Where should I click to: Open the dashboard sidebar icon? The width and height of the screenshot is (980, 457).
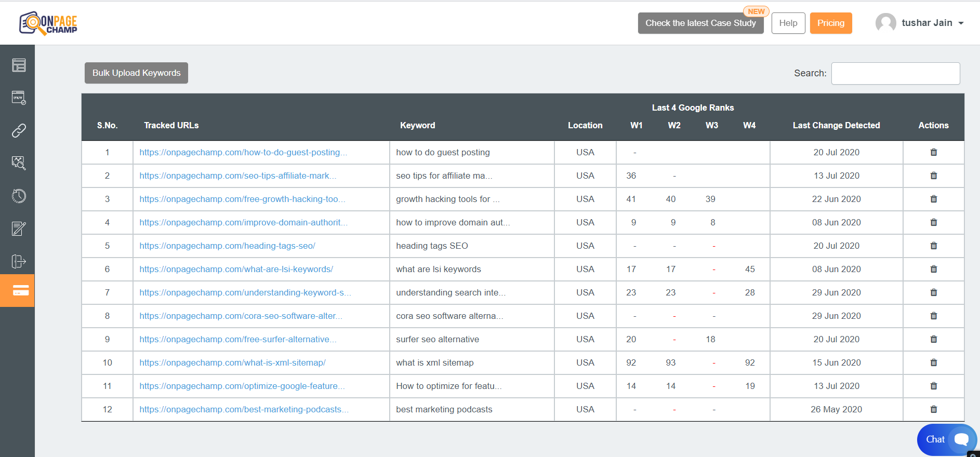(19, 65)
